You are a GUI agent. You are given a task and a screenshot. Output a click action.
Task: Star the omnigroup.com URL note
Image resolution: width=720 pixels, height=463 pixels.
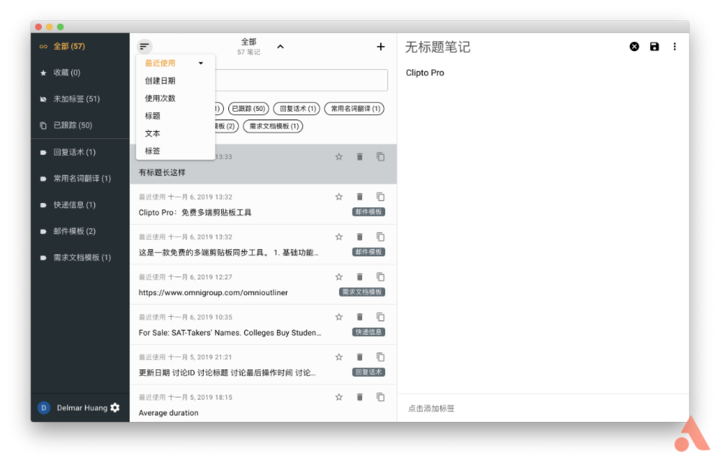339,277
